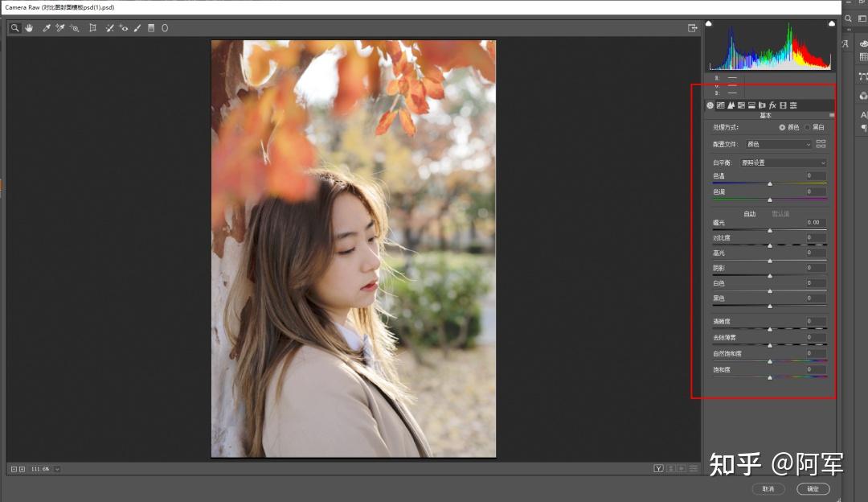
Task: Click the 确定 OK button
Action: point(813,488)
